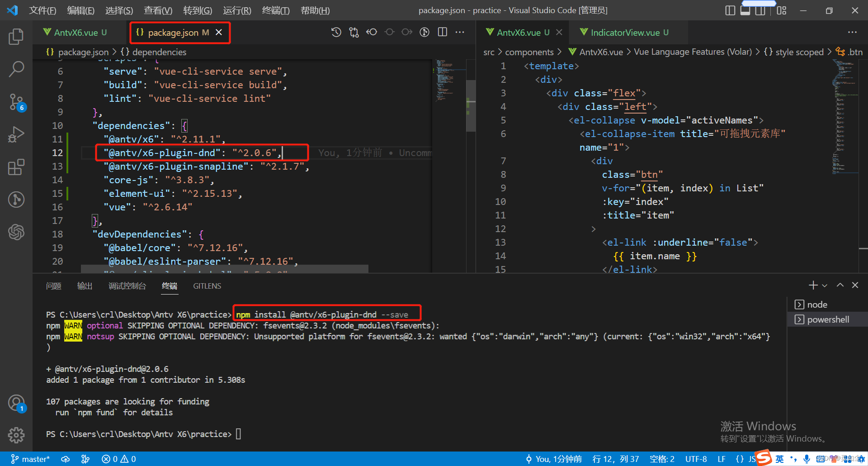Screen dimensions: 868x466
Task: Click 'src' breadcrumb in right editor
Action: (x=489, y=52)
